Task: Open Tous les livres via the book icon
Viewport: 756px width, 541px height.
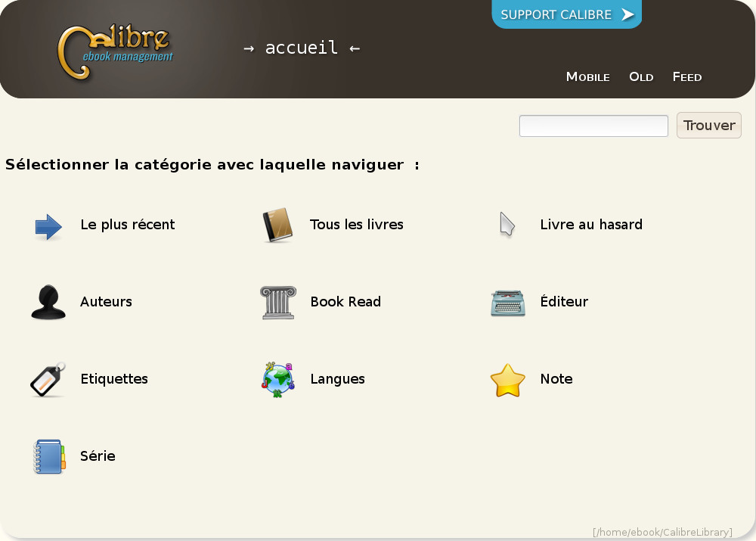Action: (x=277, y=224)
